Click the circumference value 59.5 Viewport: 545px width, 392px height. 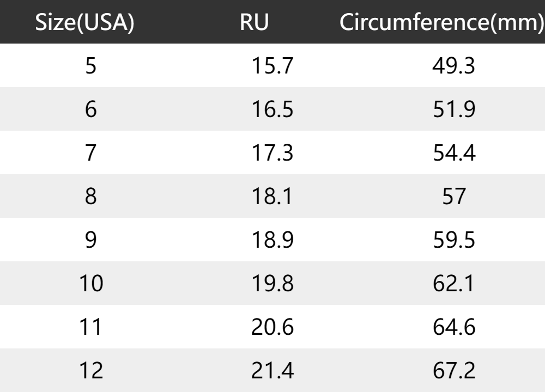[x=454, y=240]
